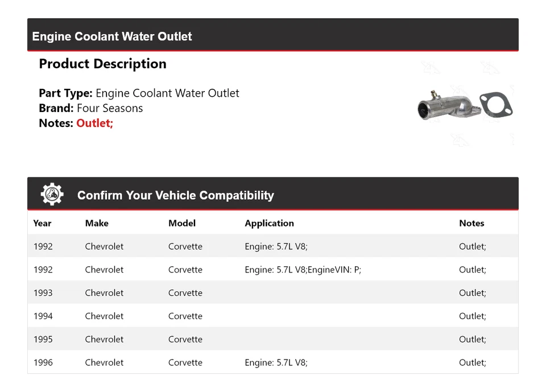
Task: Click the Engine Coolant Water Outlet header
Action: coord(112,36)
